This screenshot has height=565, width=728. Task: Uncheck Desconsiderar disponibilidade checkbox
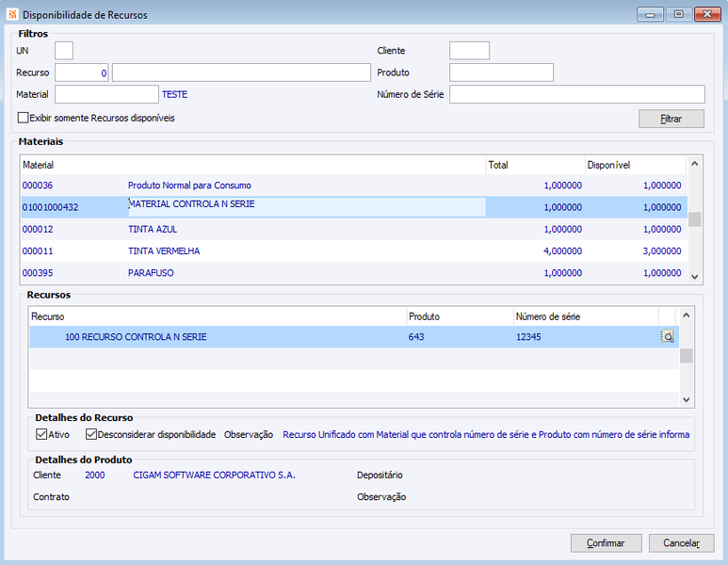click(x=91, y=434)
